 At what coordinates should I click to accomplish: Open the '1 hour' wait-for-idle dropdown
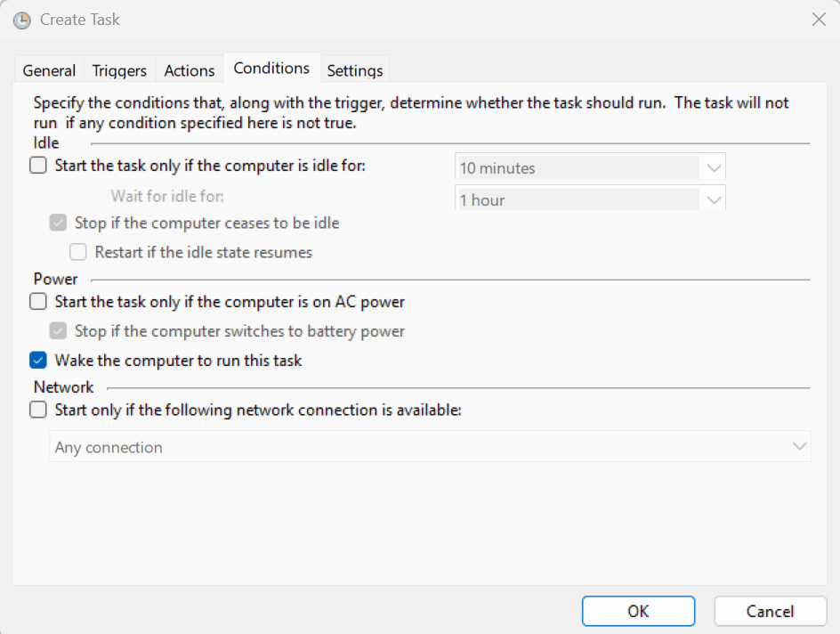713,199
